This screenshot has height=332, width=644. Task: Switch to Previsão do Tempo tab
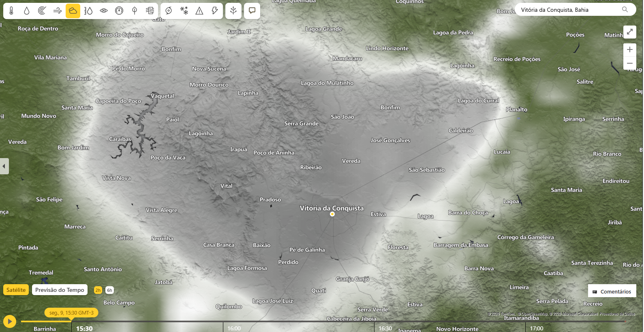coord(60,290)
